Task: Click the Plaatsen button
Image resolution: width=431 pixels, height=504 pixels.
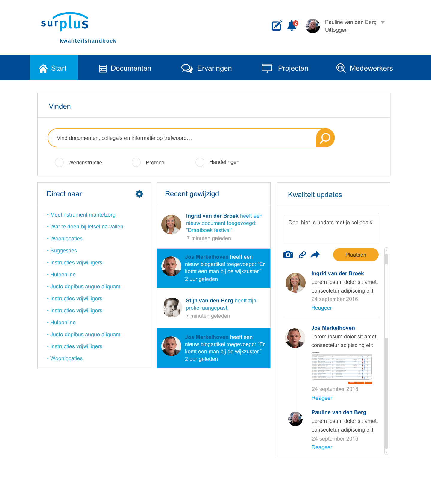Action: pos(356,255)
